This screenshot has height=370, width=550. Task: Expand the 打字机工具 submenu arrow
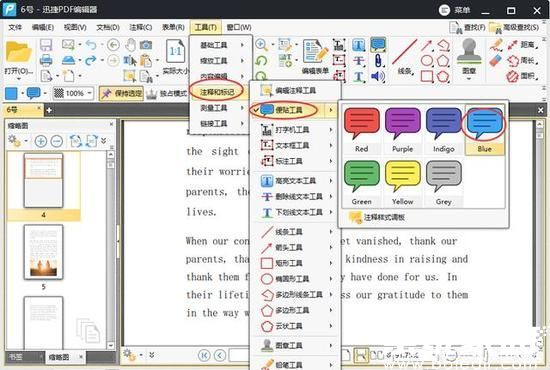[330, 130]
